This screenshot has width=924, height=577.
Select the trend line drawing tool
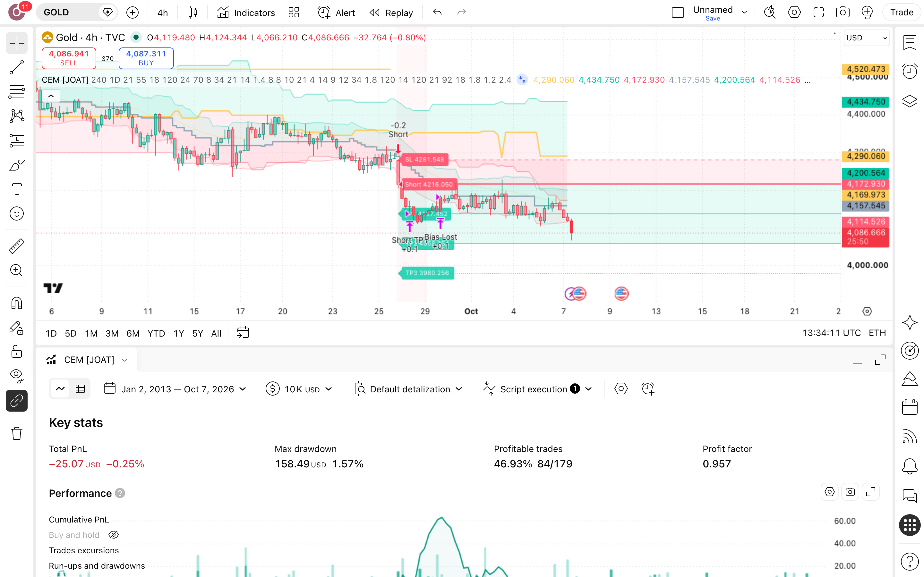click(17, 68)
